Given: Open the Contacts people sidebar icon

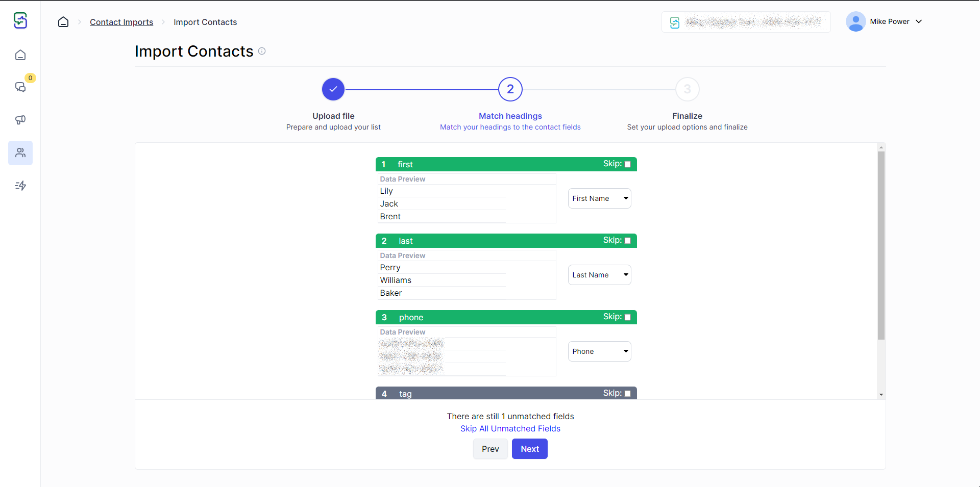Looking at the screenshot, I should pyautogui.click(x=20, y=153).
